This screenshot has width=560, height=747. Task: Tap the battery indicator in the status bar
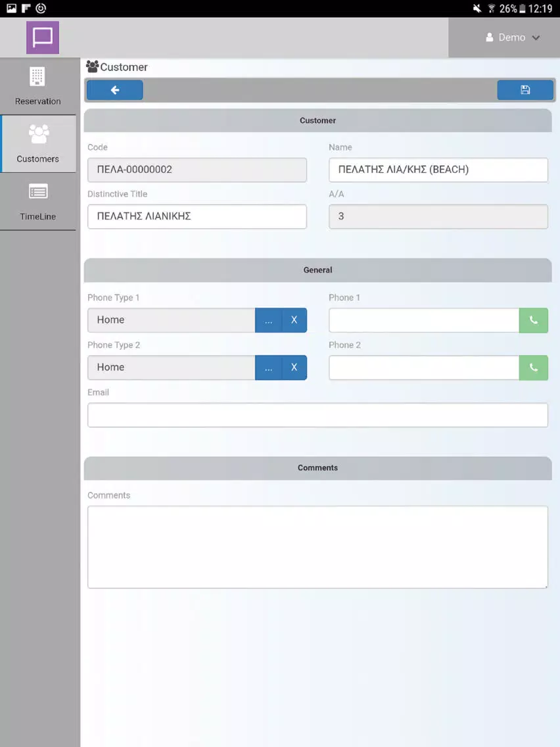coord(523,9)
